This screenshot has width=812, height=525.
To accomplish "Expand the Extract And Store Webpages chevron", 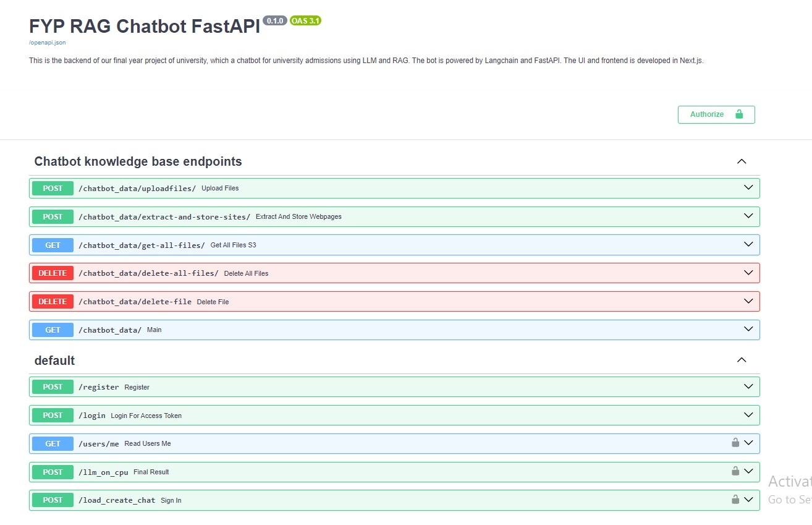I will 748,216.
